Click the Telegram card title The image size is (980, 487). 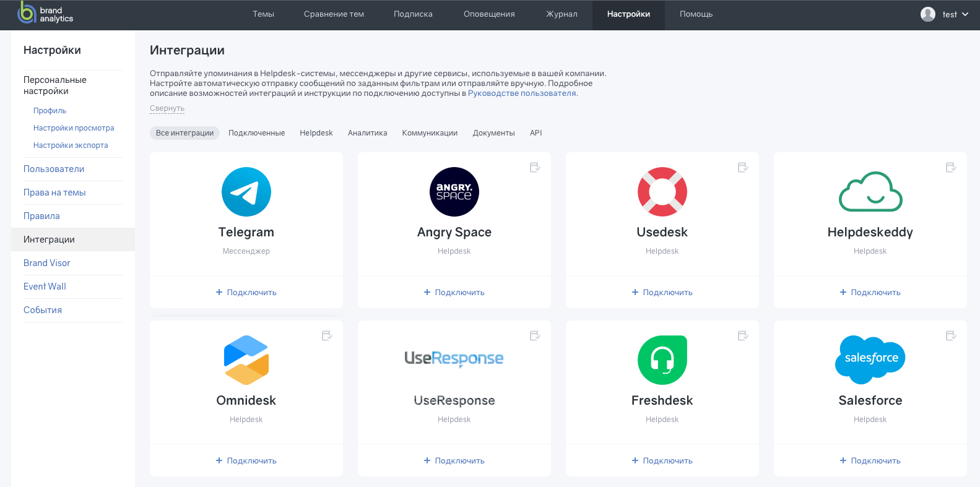coord(246,232)
